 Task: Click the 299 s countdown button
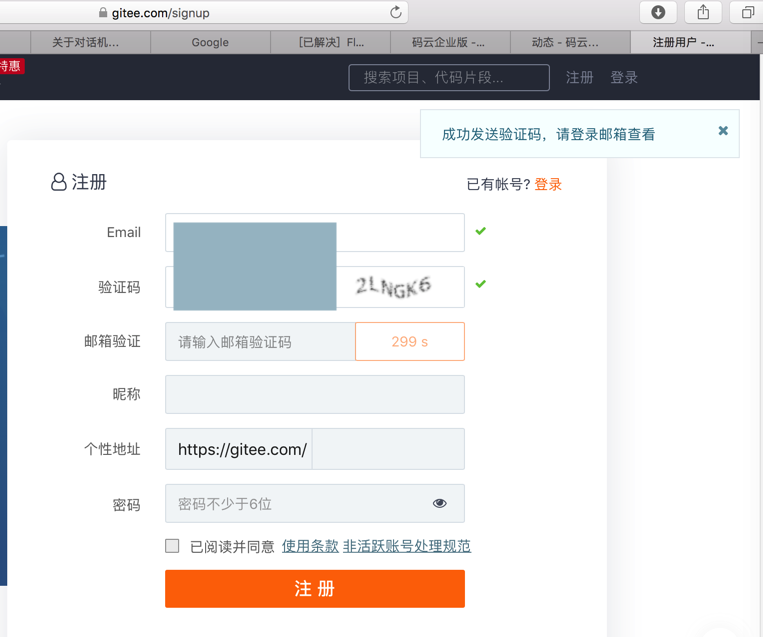[x=410, y=342]
